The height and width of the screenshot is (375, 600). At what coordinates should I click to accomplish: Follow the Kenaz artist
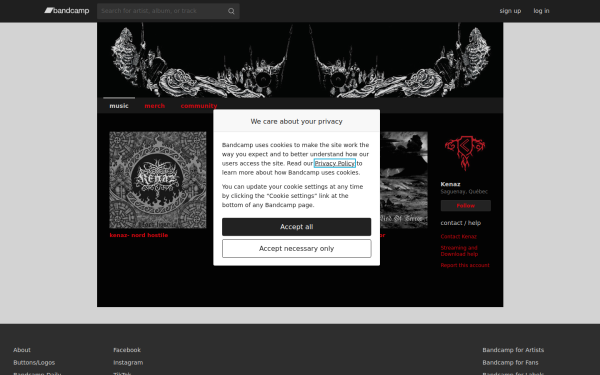click(466, 206)
